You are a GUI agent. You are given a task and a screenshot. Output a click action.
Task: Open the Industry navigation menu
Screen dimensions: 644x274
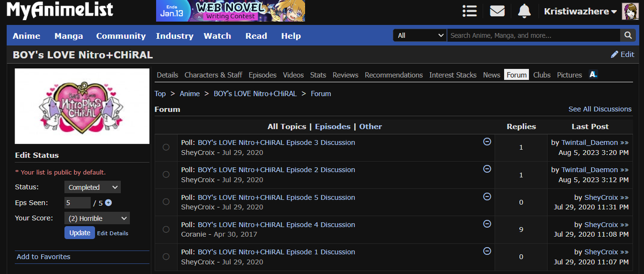[175, 36]
